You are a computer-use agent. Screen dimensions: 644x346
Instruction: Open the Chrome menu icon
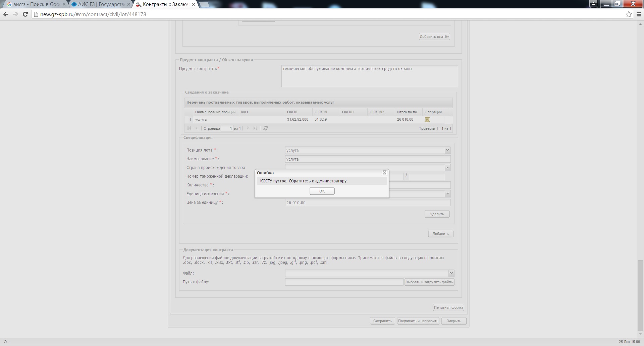(638, 14)
